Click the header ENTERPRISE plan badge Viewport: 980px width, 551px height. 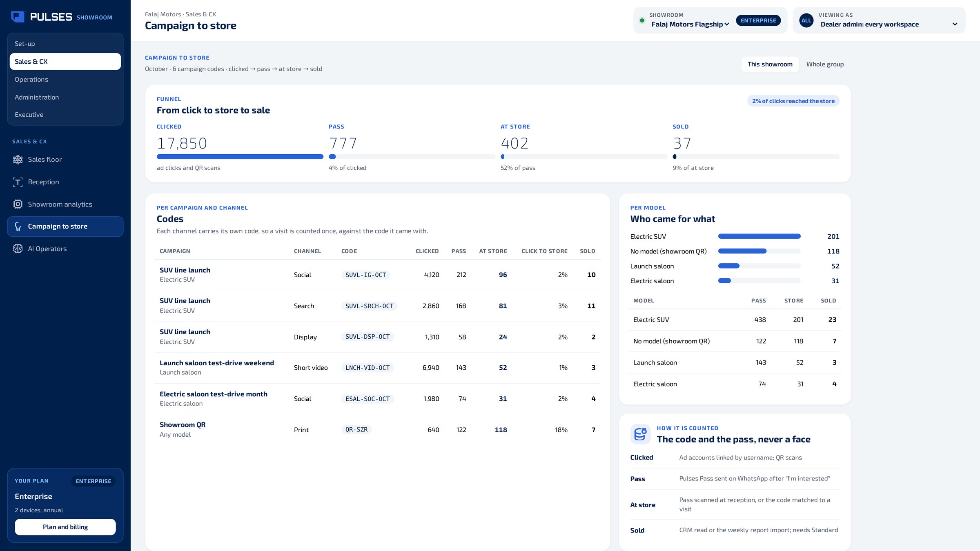(x=758, y=20)
